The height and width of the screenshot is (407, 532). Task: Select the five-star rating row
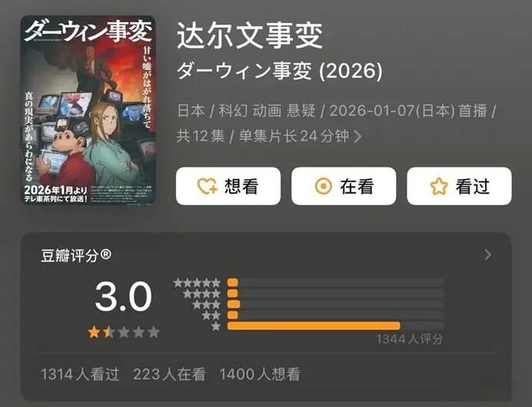(308, 283)
